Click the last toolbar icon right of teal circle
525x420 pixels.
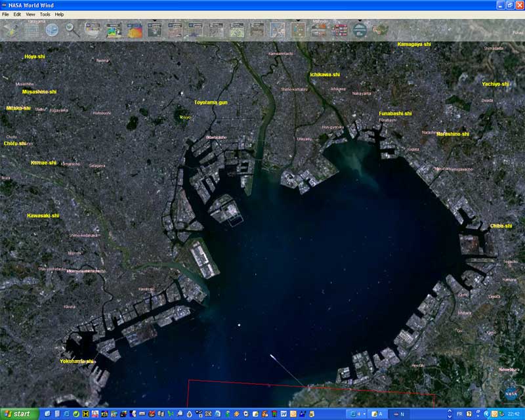[380, 30]
